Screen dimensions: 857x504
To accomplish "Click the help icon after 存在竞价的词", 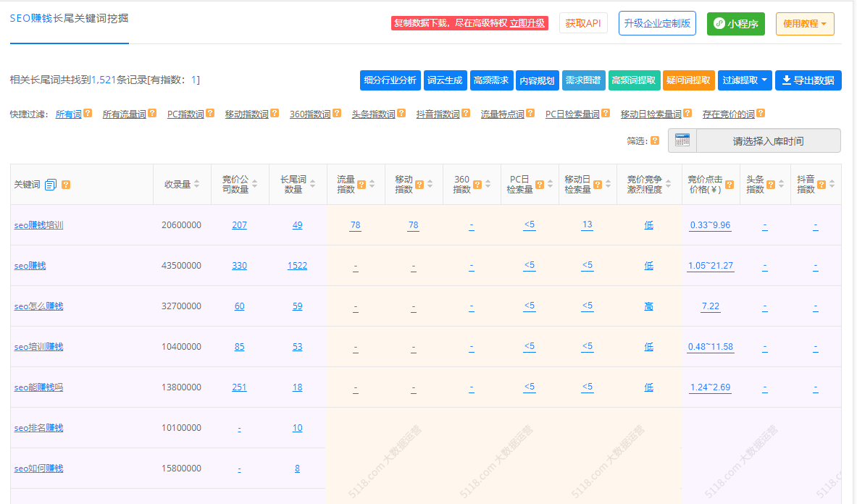I will coord(761,114).
